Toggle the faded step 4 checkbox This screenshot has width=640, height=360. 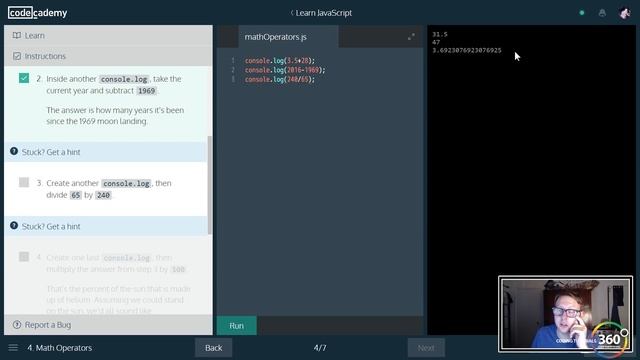click(x=24, y=257)
